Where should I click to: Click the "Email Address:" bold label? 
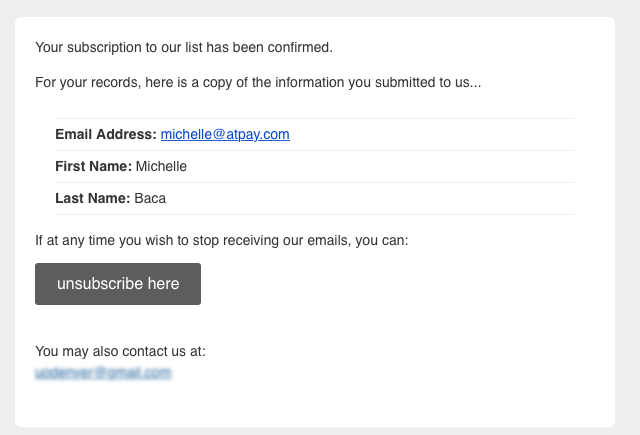tap(106, 134)
